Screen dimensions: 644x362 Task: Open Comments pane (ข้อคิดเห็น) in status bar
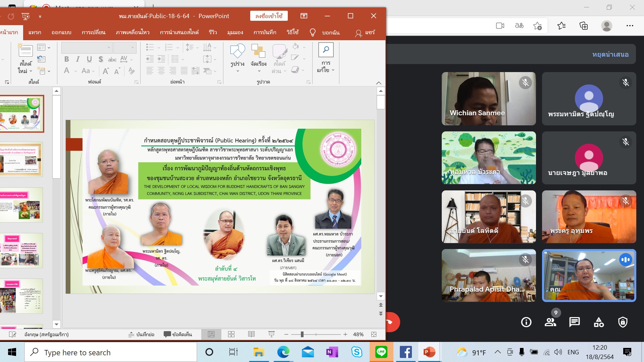(178, 334)
